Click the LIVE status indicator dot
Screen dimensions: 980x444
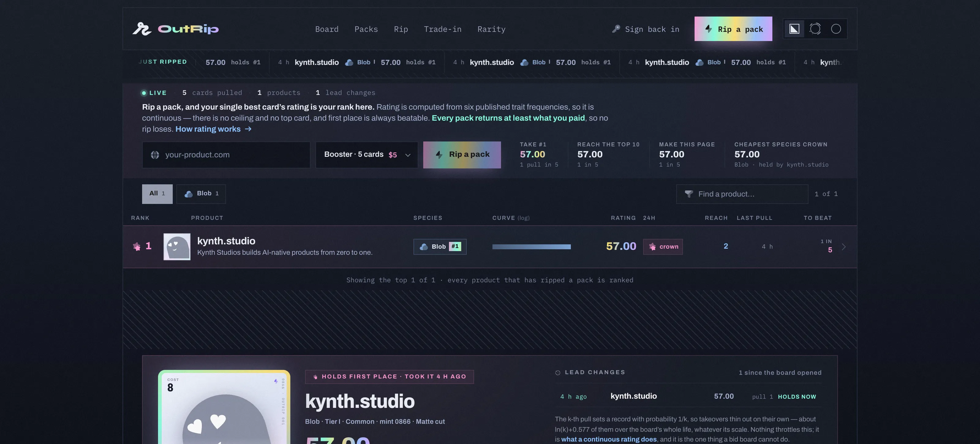tap(144, 93)
